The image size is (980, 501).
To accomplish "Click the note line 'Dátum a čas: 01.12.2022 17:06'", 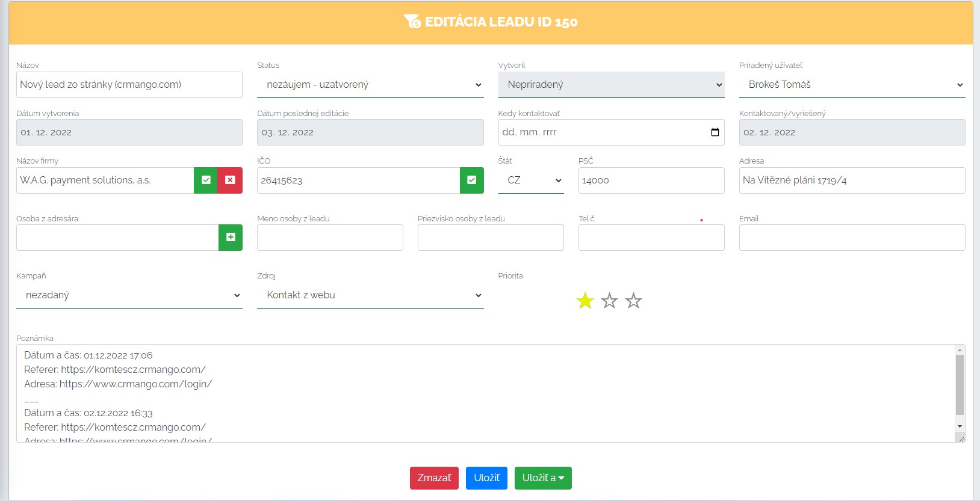I will (88, 355).
